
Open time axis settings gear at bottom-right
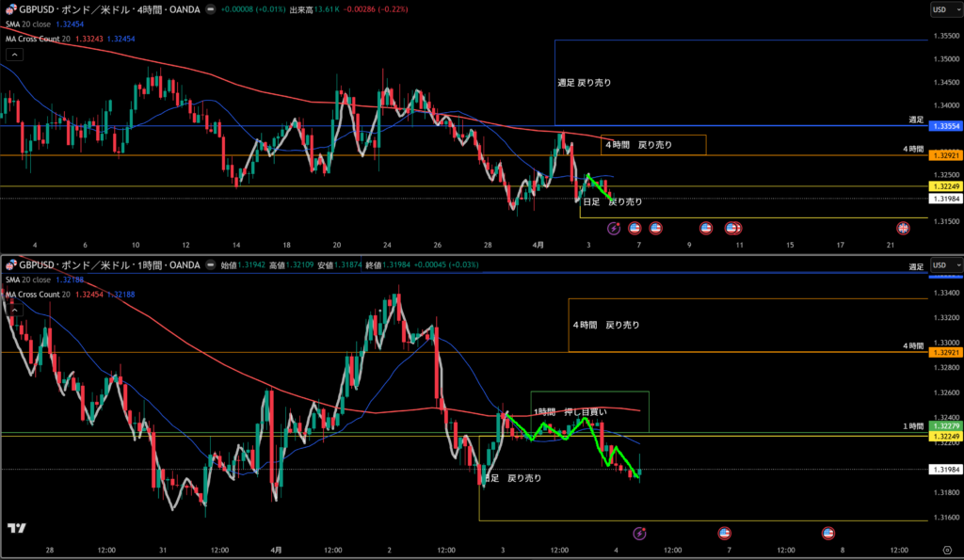[946, 548]
